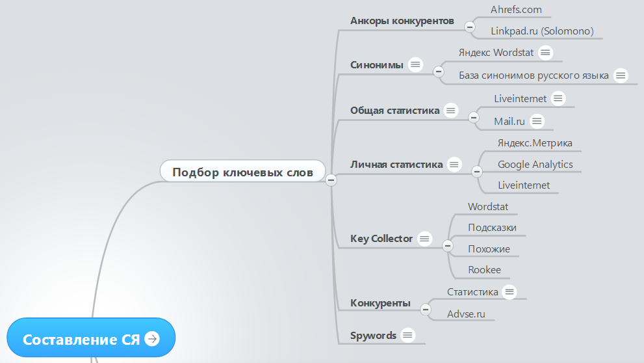Image resolution: width=644 pixels, height=363 pixels.
Task: Click the arrow link icon on Составление СЯ
Action: [152, 339]
